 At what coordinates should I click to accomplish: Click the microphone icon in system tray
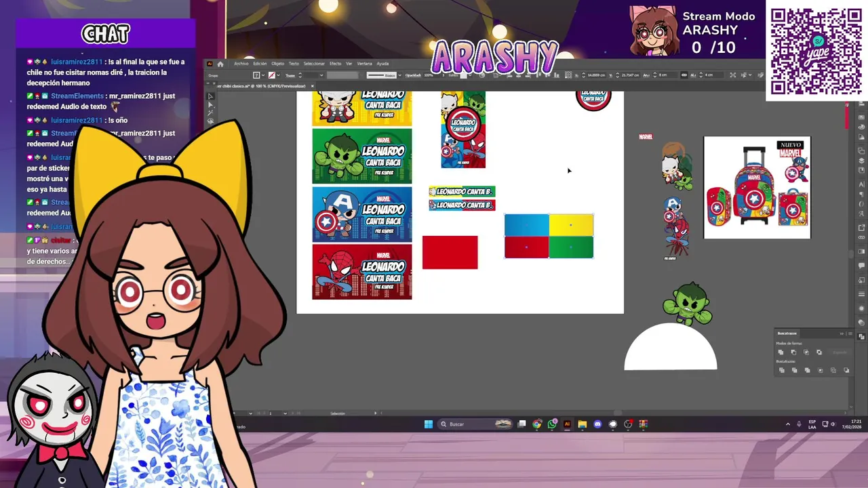point(799,424)
